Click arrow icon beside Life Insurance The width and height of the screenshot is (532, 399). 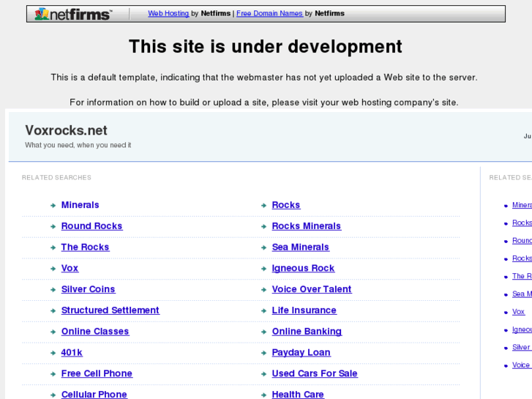coord(263,310)
